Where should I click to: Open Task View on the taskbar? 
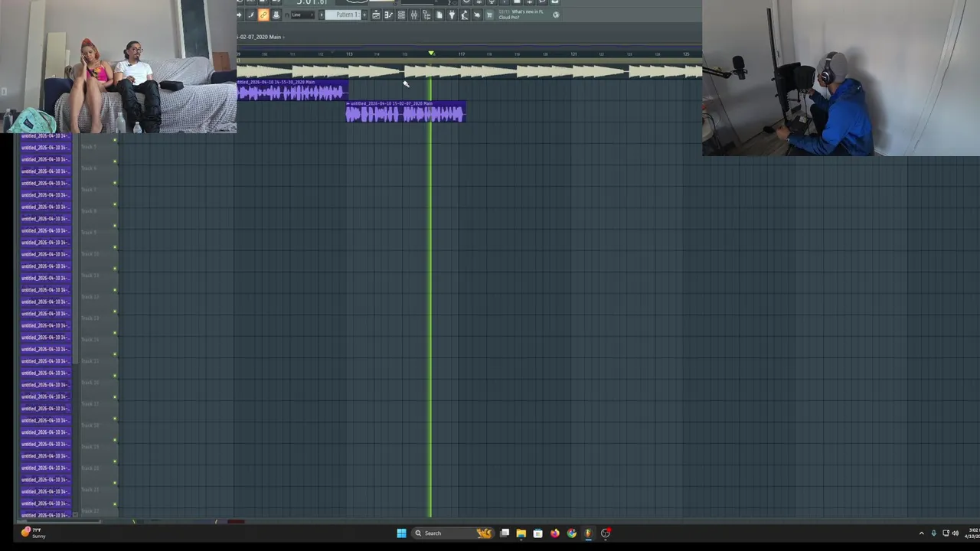pyautogui.click(x=505, y=533)
